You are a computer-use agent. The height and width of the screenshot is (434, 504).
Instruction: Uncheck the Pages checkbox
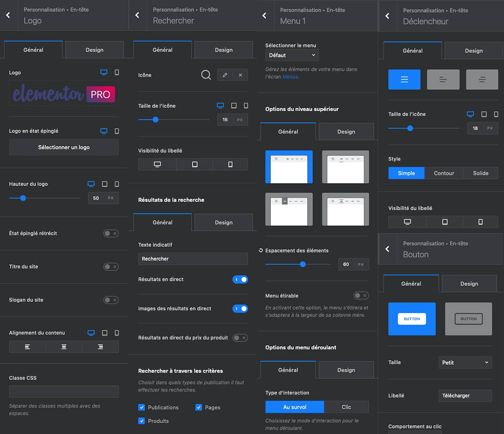pos(199,407)
